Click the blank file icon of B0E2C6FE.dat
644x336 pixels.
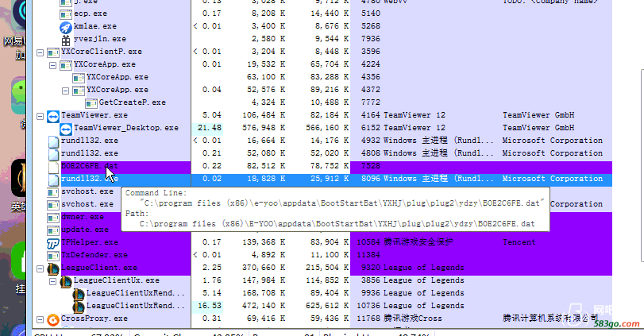(x=53, y=167)
